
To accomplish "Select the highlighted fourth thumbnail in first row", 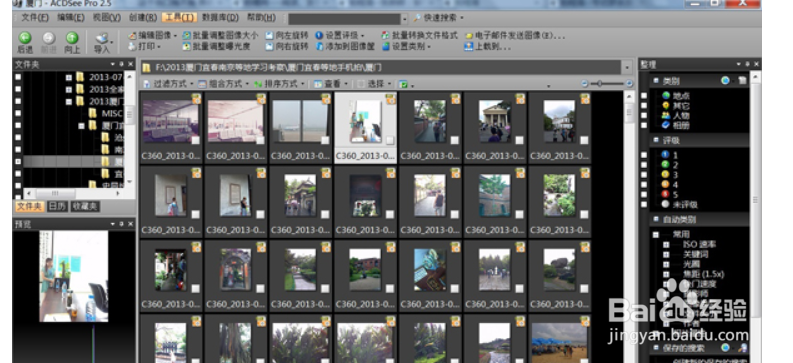I will pos(366,127).
